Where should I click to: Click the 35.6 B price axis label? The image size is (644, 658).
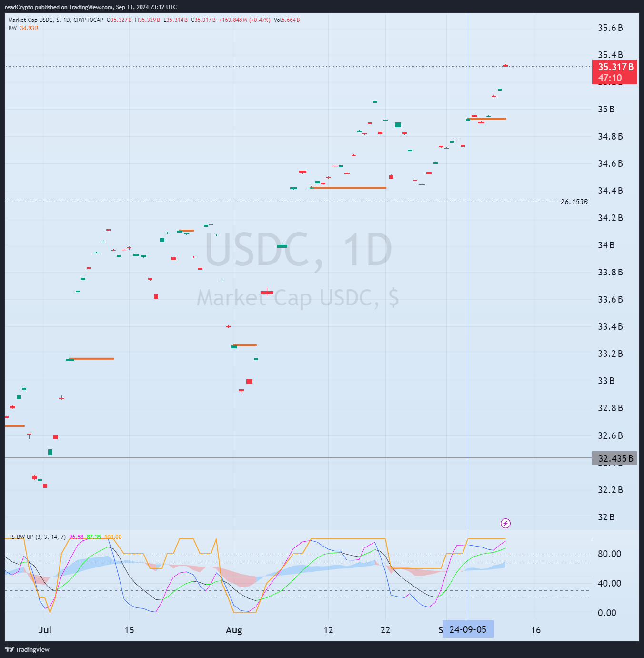point(610,28)
